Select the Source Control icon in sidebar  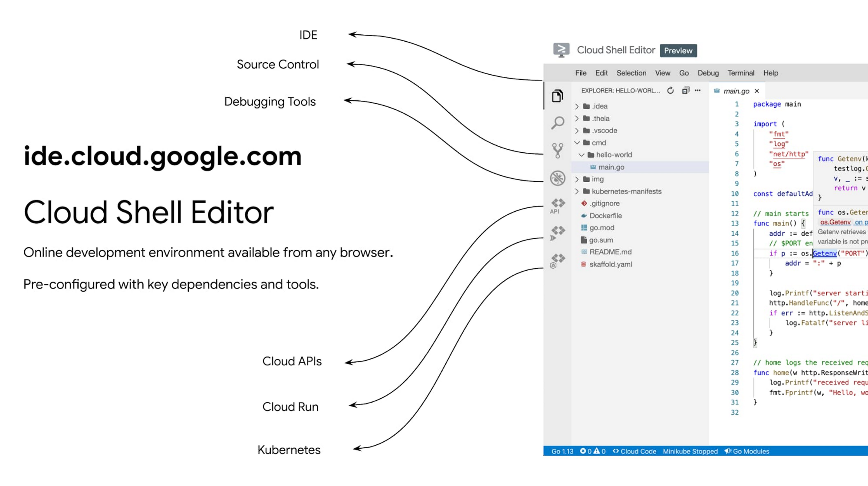coord(557,150)
